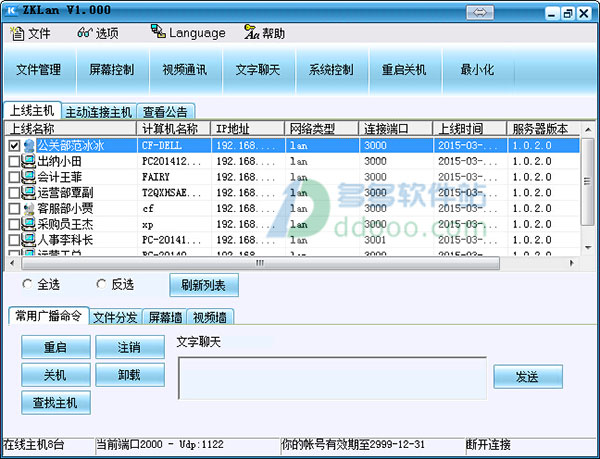Click the double-arrow button in title bar
600x459 pixels.
click(480, 13)
